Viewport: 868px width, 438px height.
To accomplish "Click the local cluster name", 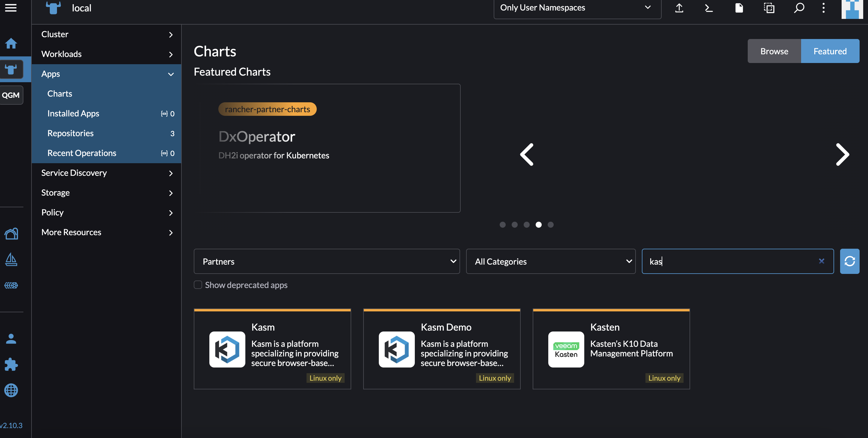I will coord(82,8).
